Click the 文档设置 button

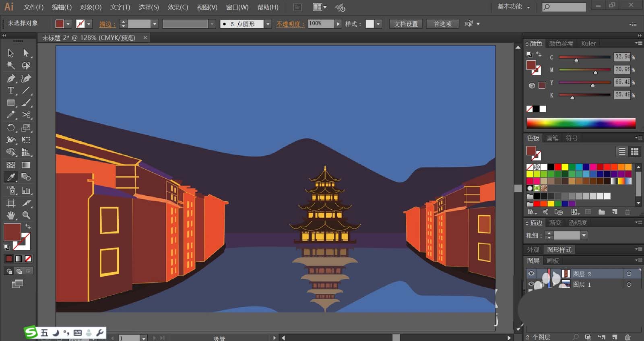406,24
